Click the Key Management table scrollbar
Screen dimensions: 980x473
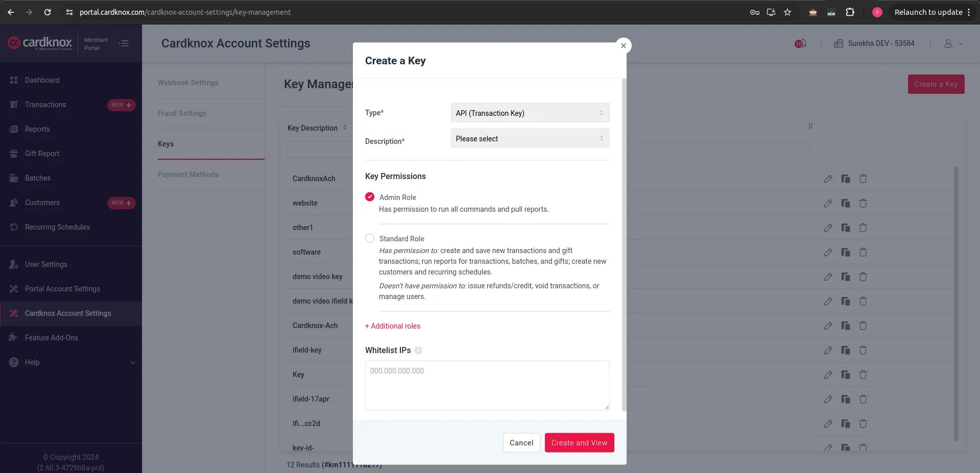click(956, 304)
